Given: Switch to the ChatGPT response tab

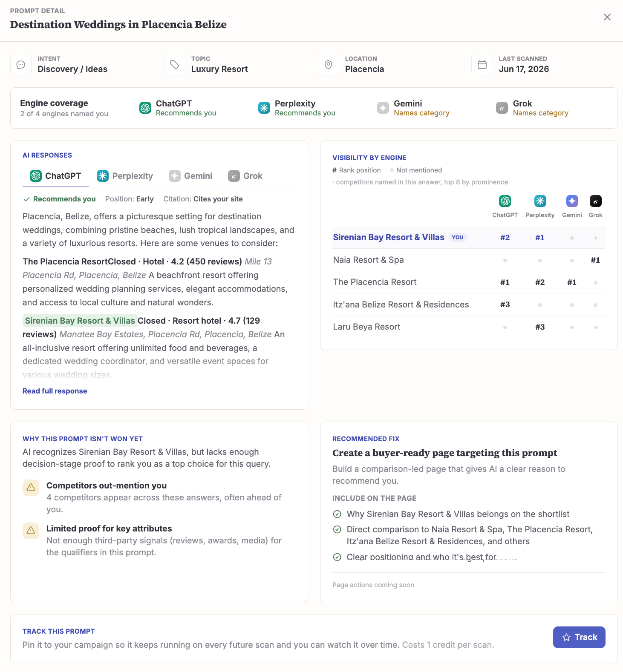Looking at the screenshot, I should tap(55, 176).
